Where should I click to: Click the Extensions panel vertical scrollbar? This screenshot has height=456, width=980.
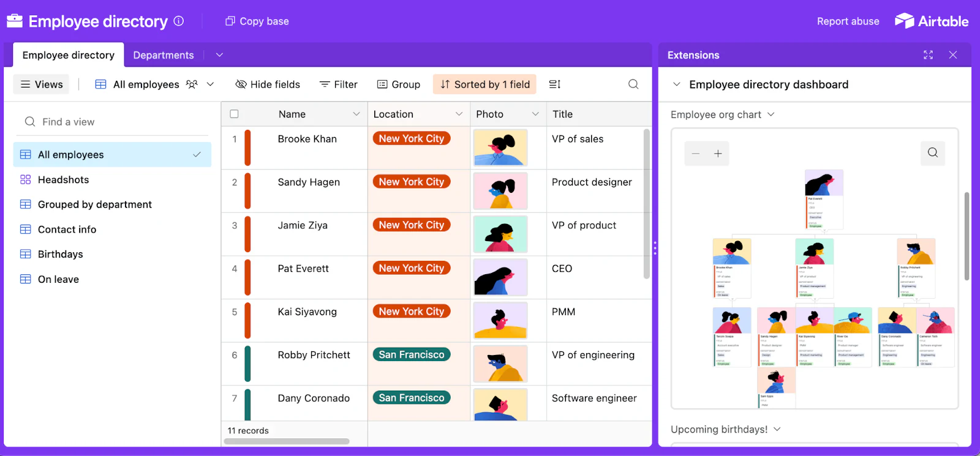click(x=967, y=236)
